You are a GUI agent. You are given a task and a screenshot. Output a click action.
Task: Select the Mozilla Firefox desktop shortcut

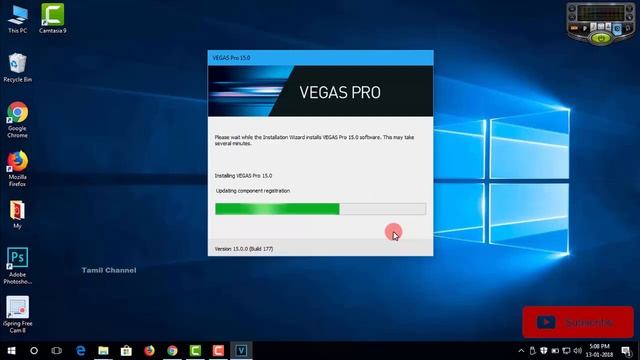click(18, 169)
